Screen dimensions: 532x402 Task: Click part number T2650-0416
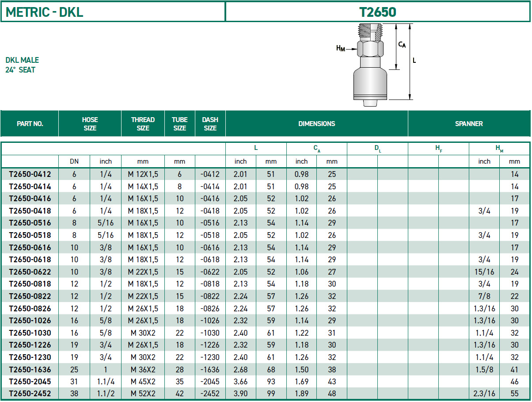(x=30, y=199)
